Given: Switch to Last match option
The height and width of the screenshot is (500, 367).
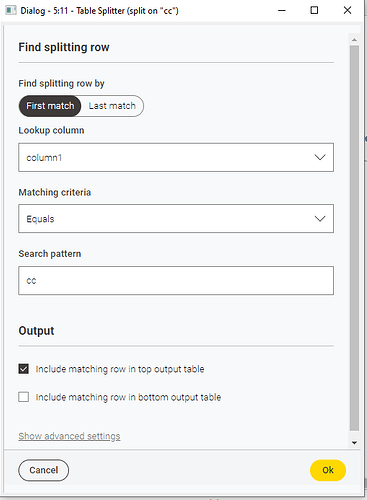Looking at the screenshot, I should [112, 106].
